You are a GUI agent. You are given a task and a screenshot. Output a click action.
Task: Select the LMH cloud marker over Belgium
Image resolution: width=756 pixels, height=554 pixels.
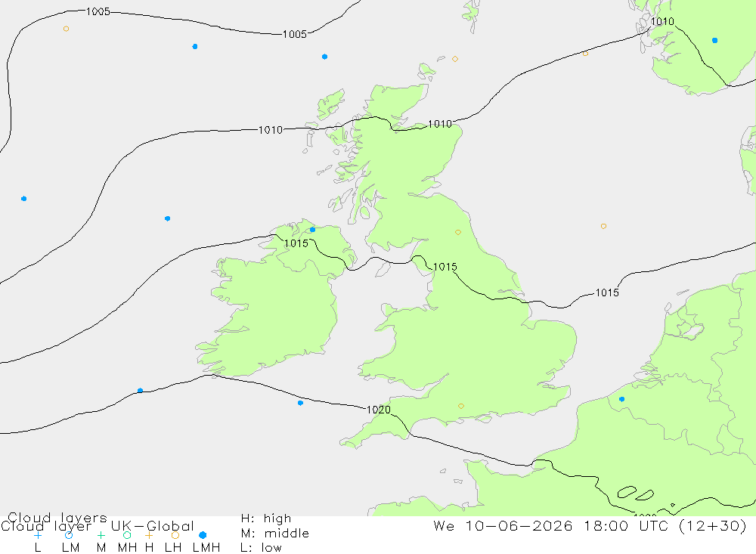pyautogui.click(x=622, y=399)
